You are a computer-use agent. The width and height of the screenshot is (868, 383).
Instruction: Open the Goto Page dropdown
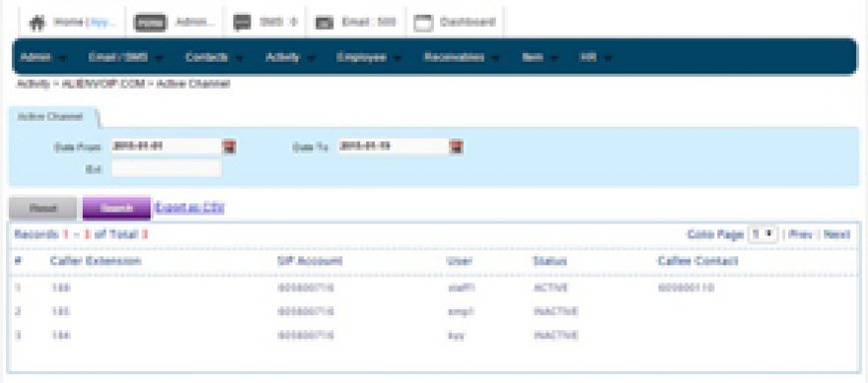762,234
